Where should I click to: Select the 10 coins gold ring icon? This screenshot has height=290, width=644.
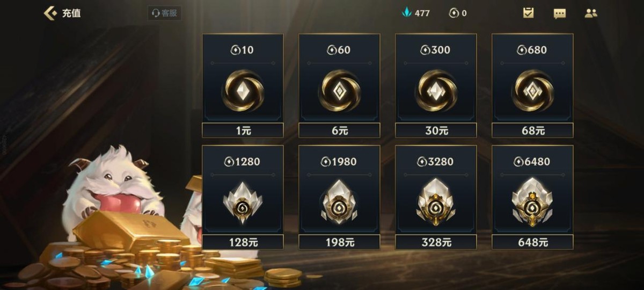tap(243, 90)
